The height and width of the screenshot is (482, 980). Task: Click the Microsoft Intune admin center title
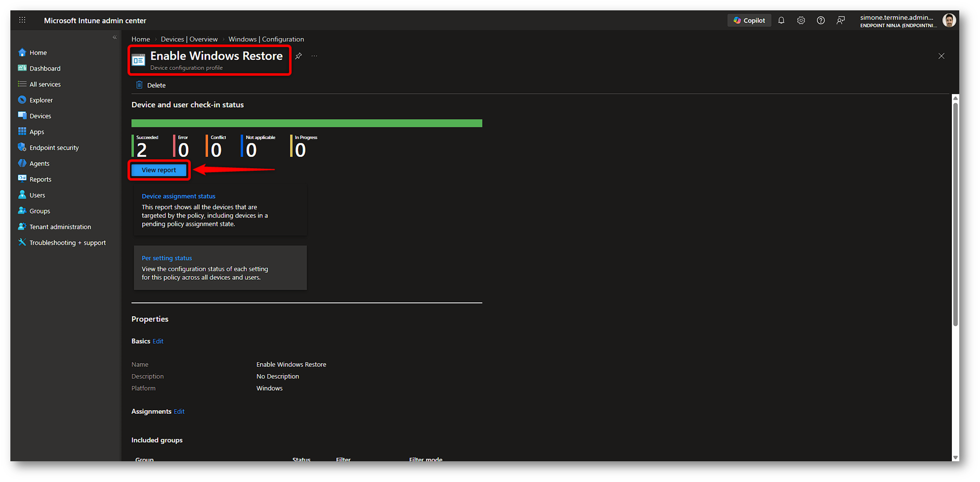coord(95,20)
